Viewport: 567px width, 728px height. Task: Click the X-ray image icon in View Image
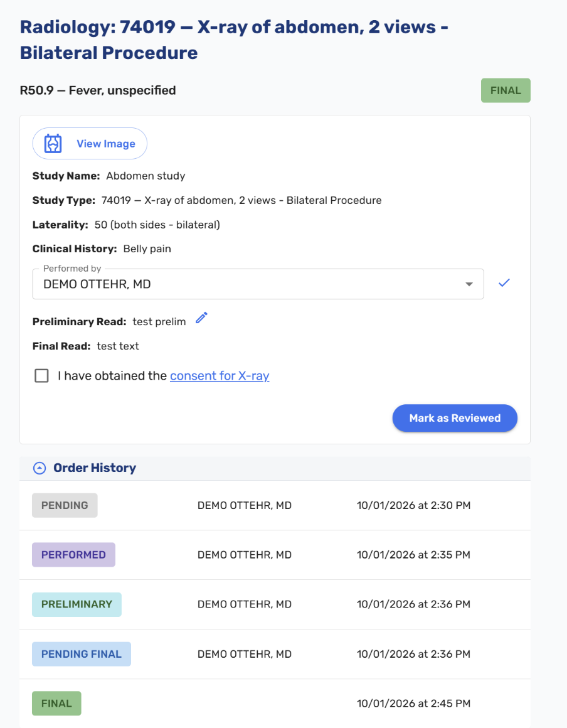pyautogui.click(x=53, y=144)
